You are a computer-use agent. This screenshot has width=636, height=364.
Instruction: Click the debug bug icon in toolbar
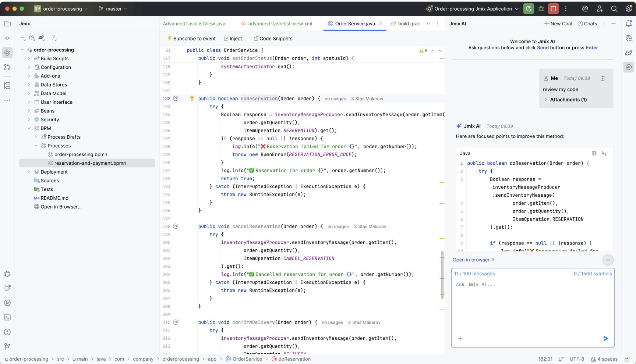click(x=541, y=9)
